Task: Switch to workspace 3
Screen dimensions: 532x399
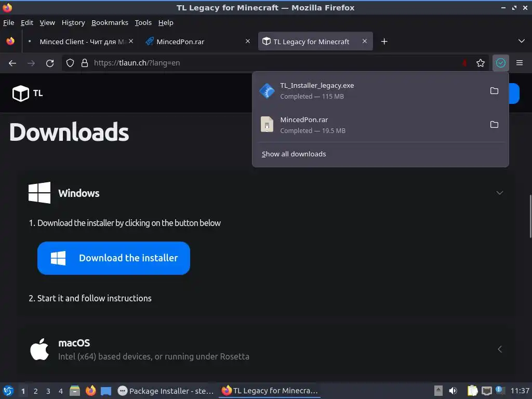Action: point(48,391)
